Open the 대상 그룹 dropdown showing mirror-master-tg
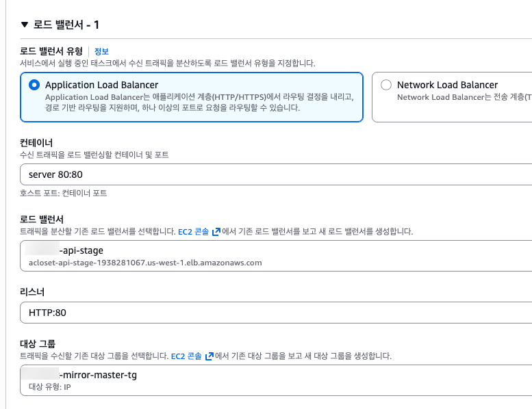This screenshot has width=532, height=409. [x=274, y=380]
